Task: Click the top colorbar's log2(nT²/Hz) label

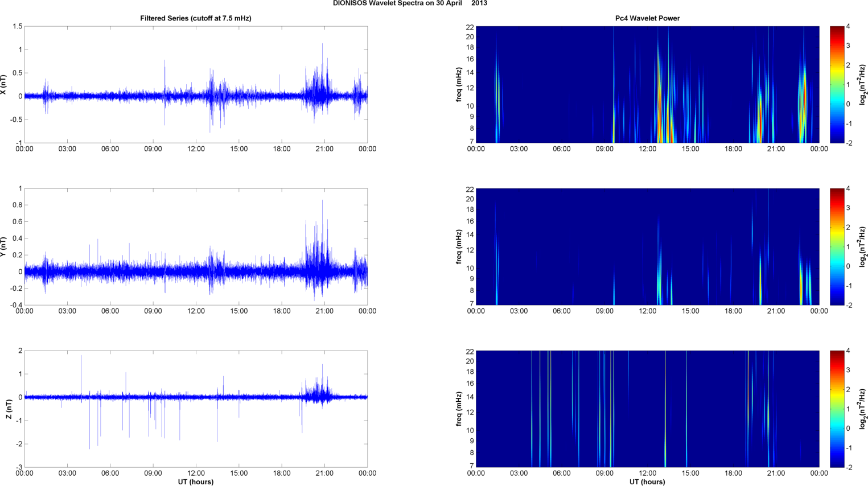Action: (x=863, y=85)
